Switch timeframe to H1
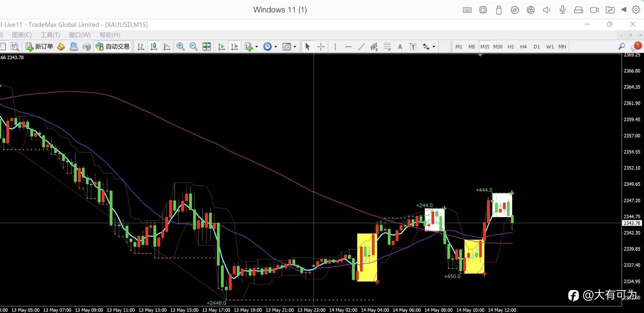 coord(511,47)
